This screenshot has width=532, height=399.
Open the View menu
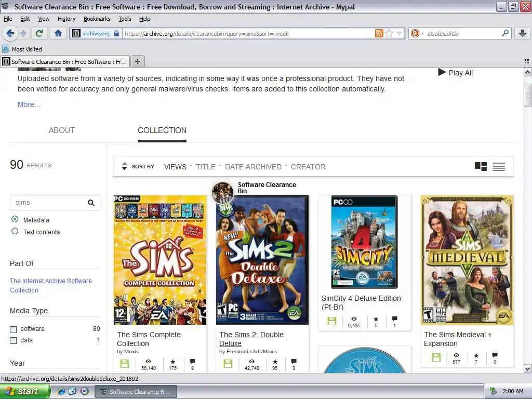44,19
